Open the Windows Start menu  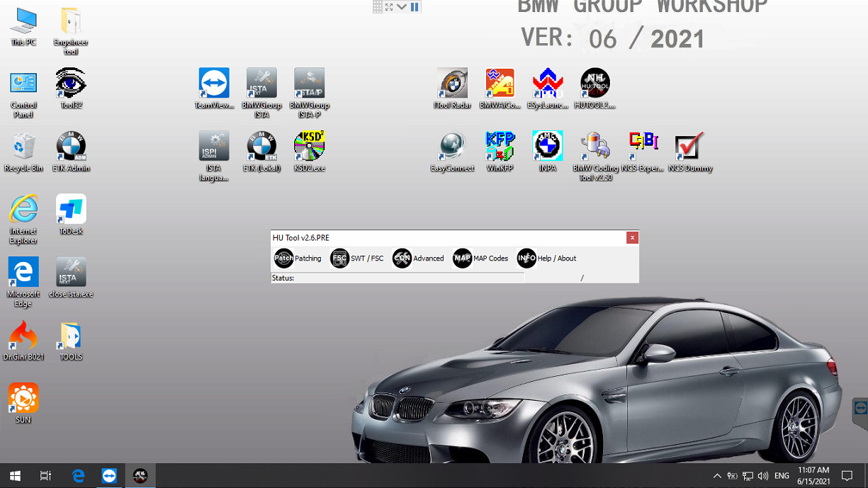tap(15, 476)
